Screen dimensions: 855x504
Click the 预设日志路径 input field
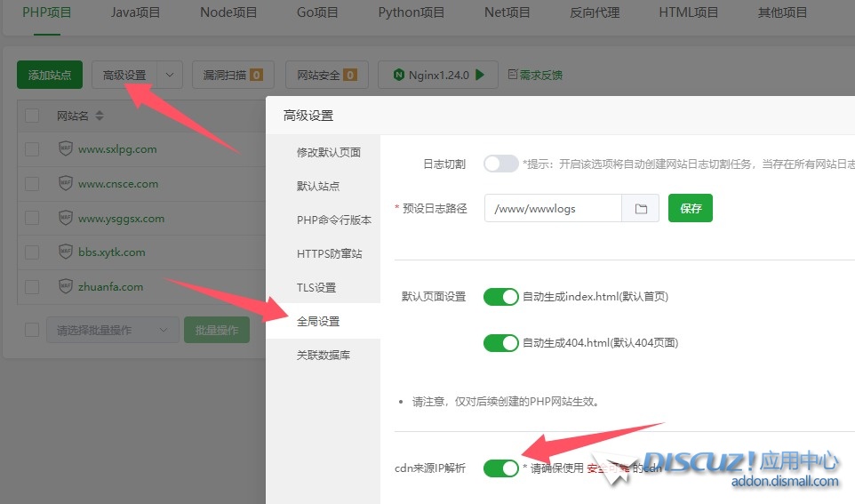click(x=553, y=209)
